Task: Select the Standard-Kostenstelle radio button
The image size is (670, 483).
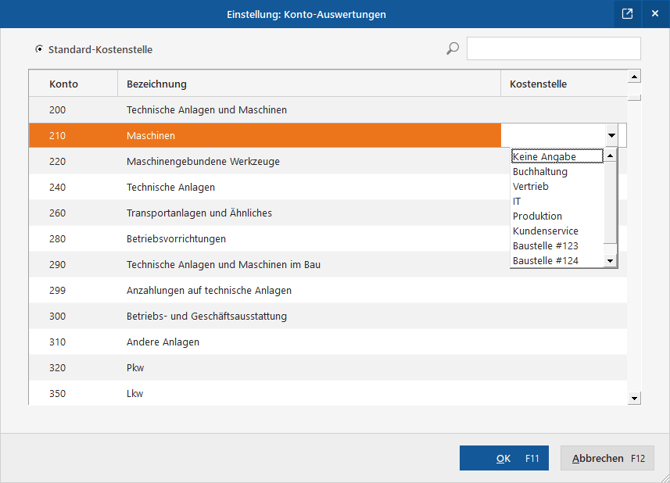Action: tap(39, 49)
